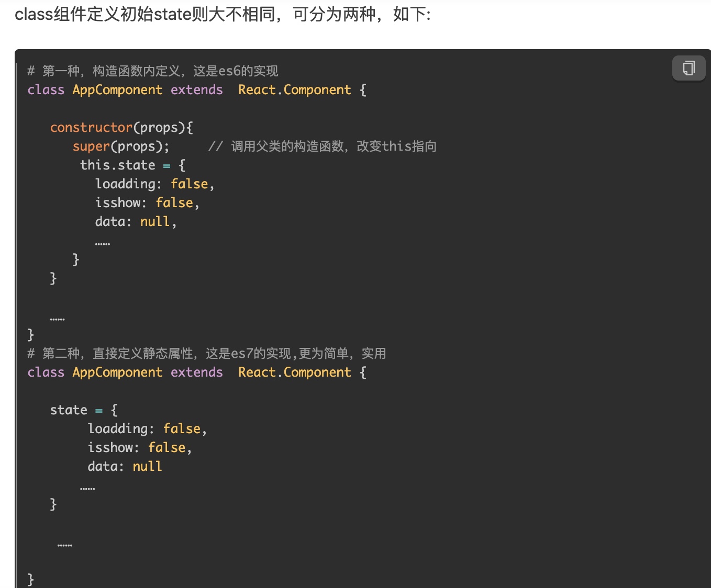Select the data: null property text
The width and height of the screenshot is (711, 588).
[x=135, y=221]
